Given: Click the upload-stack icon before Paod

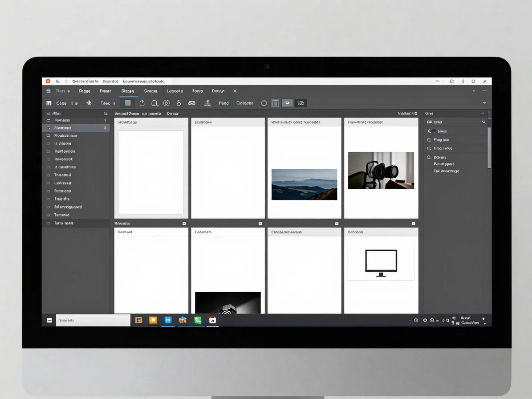Looking at the screenshot, I should [x=207, y=103].
